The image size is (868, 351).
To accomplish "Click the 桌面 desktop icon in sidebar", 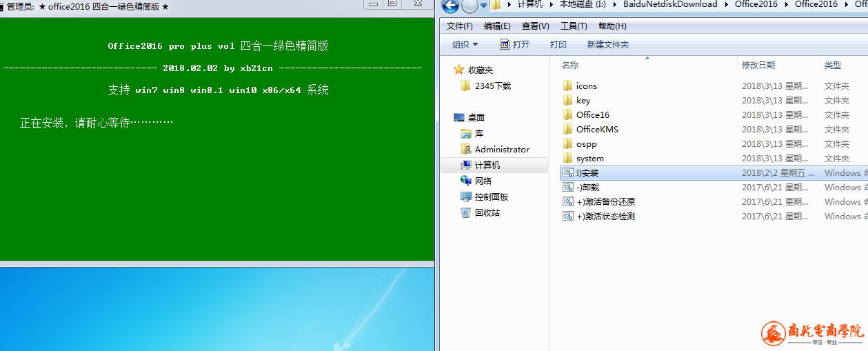I will pyautogui.click(x=459, y=118).
